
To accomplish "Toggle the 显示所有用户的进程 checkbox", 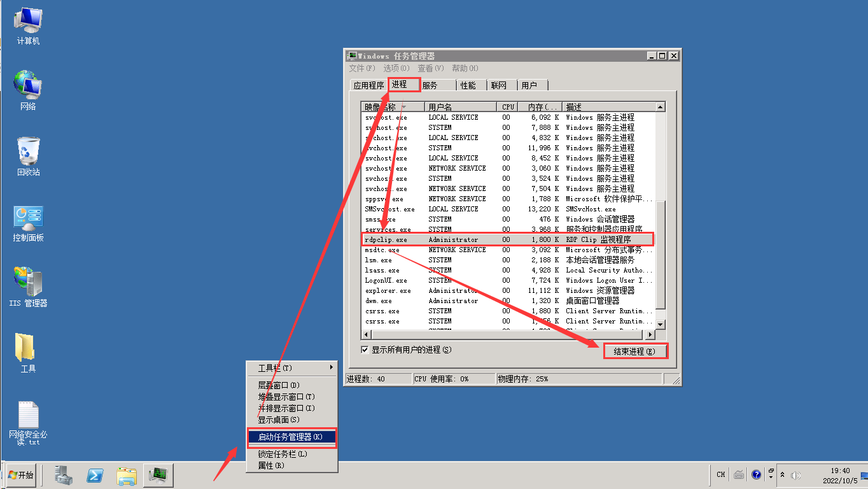I will click(x=365, y=350).
